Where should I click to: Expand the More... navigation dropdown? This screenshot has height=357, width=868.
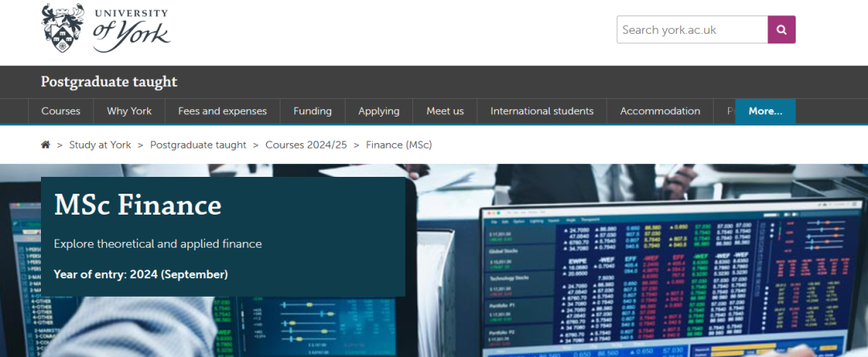pyautogui.click(x=766, y=111)
